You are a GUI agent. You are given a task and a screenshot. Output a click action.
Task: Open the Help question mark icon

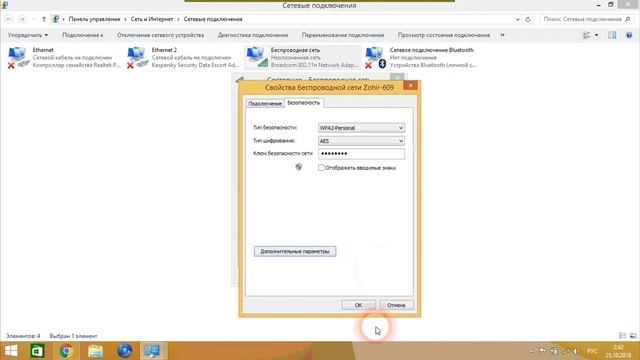[x=629, y=35]
